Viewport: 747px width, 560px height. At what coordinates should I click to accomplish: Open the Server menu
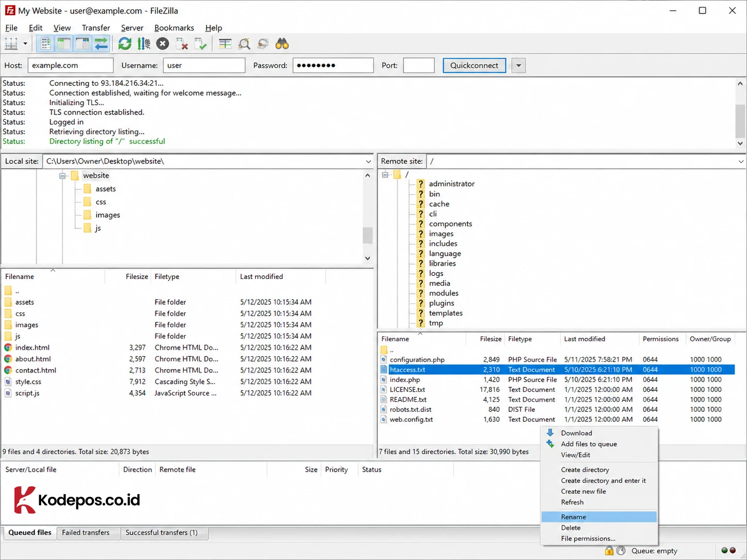point(132,28)
